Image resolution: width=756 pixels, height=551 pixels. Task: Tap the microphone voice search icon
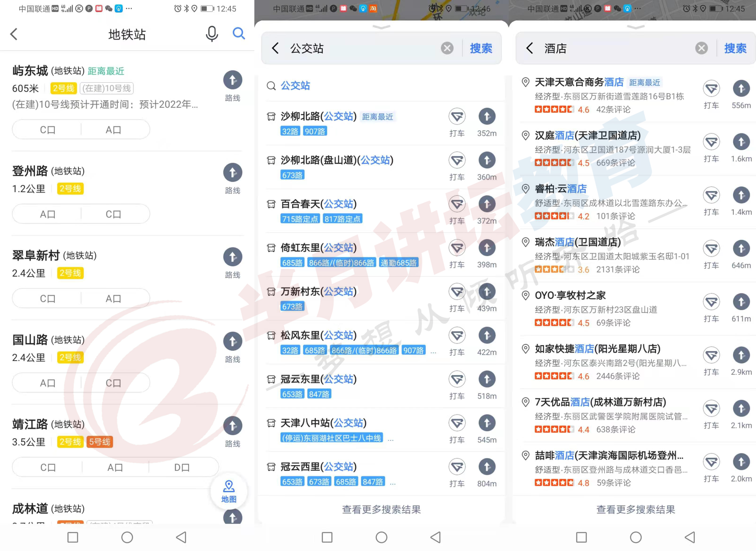coord(211,34)
